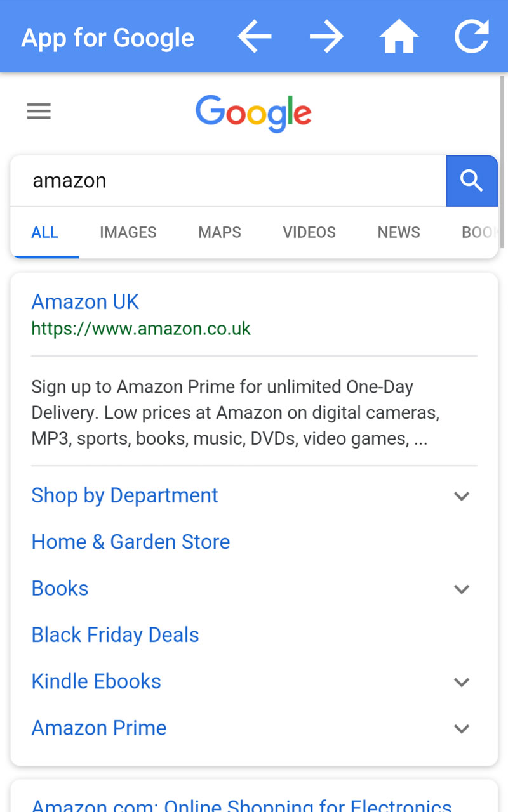Switch to the Images tab

click(128, 232)
